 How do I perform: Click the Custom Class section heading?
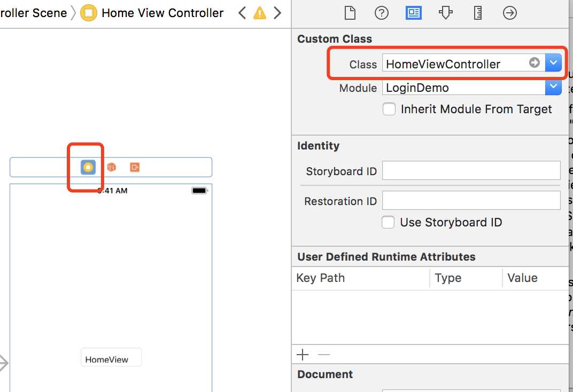pos(335,39)
